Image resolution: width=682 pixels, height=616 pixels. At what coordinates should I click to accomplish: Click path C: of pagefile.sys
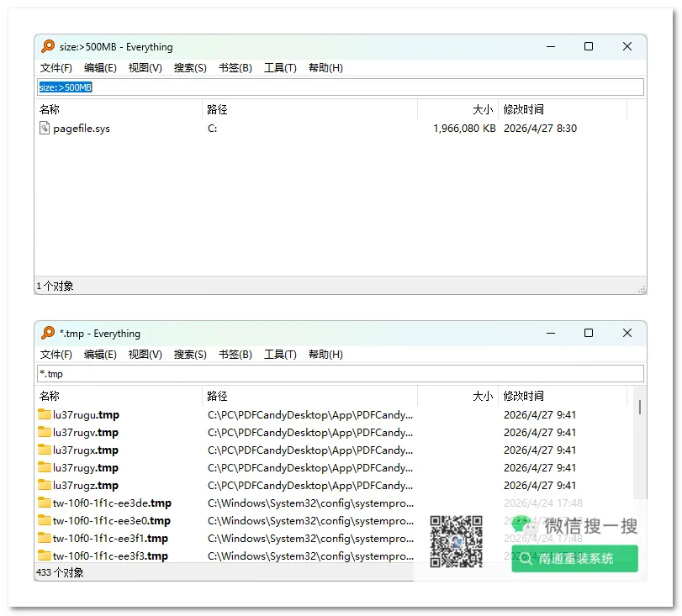pyautogui.click(x=212, y=129)
